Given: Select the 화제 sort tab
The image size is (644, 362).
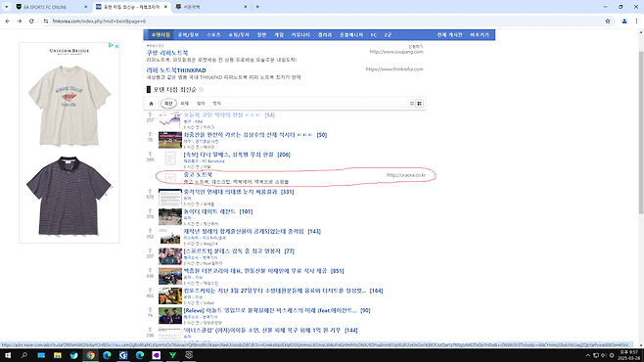Looking at the screenshot, I should (184, 104).
